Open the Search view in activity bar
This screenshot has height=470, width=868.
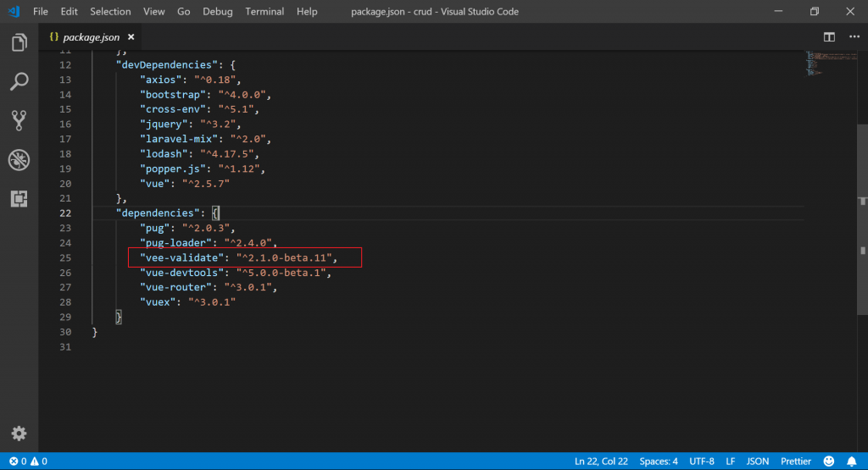pos(19,81)
